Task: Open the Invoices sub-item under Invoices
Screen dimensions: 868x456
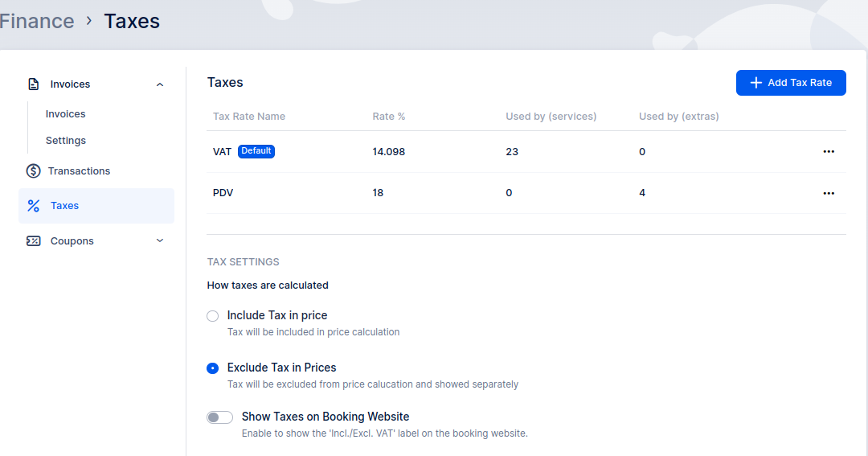Action: [x=65, y=114]
